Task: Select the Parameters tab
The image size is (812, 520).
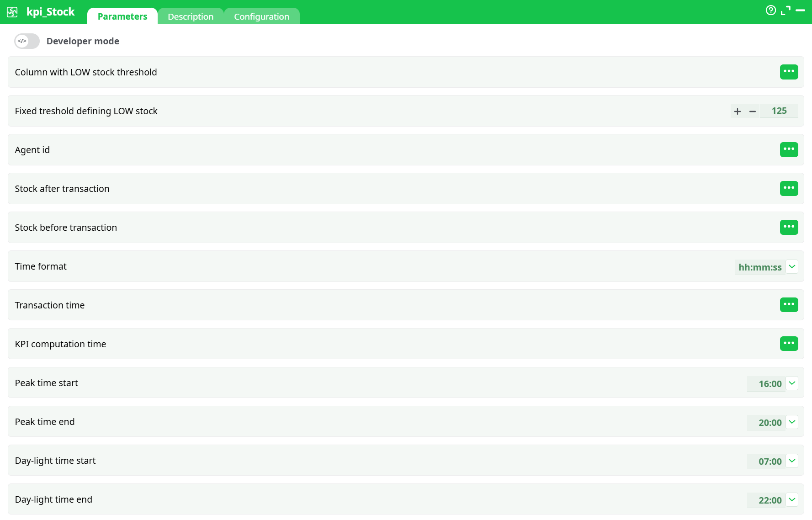Action: pyautogui.click(x=122, y=16)
